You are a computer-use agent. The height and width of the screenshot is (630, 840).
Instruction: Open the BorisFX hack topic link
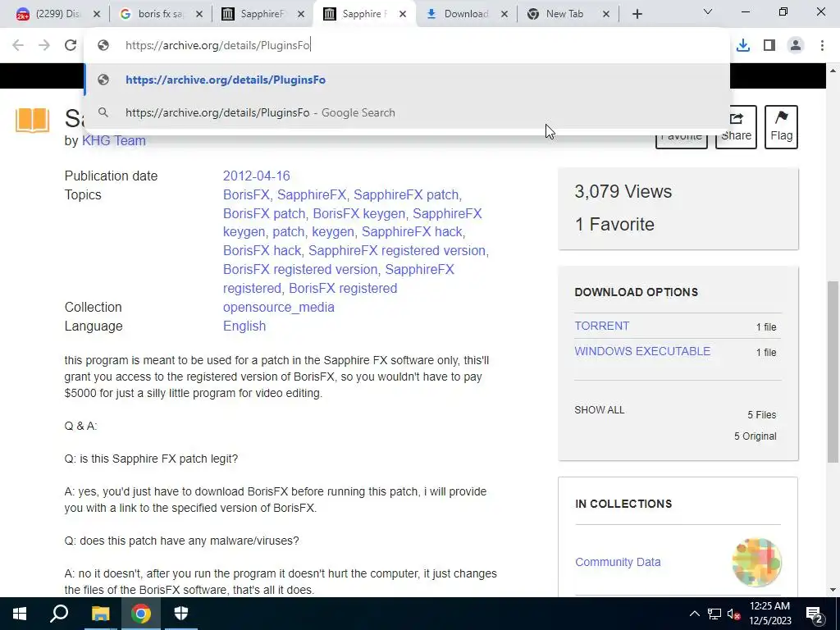point(262,251)
